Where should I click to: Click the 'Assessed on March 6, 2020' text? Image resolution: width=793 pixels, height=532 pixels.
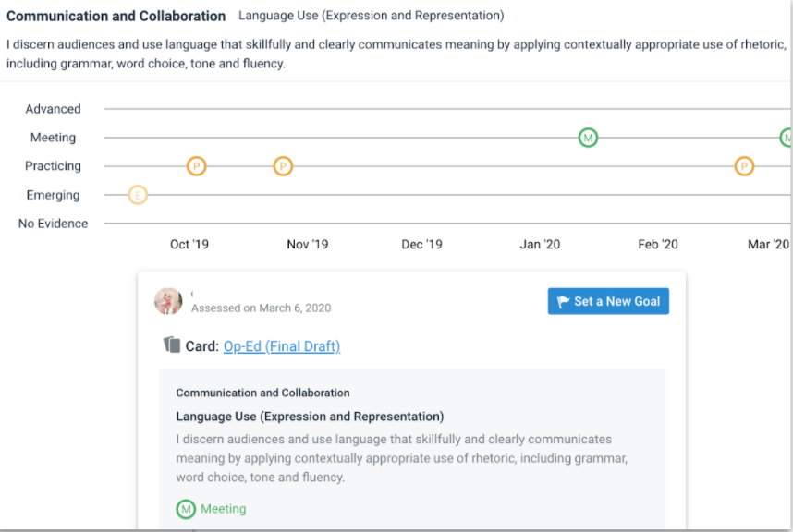tap(261, 308)
